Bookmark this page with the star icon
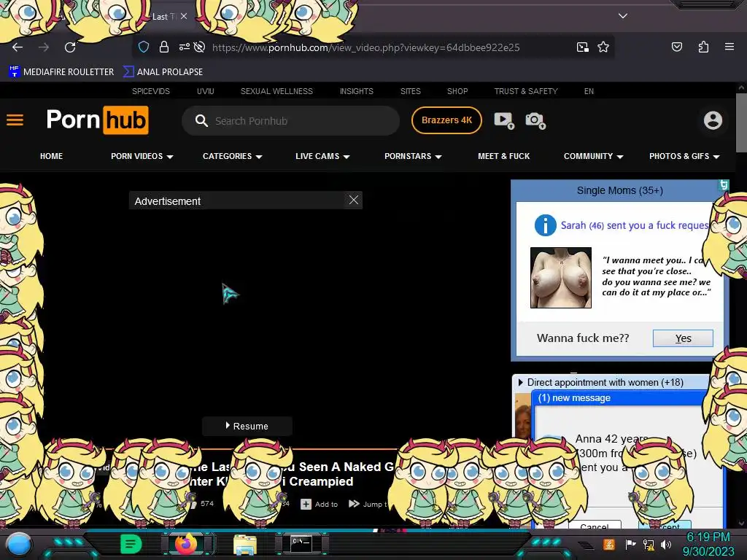The width and height of the screenshot is (747, 560). click(603, 47)
